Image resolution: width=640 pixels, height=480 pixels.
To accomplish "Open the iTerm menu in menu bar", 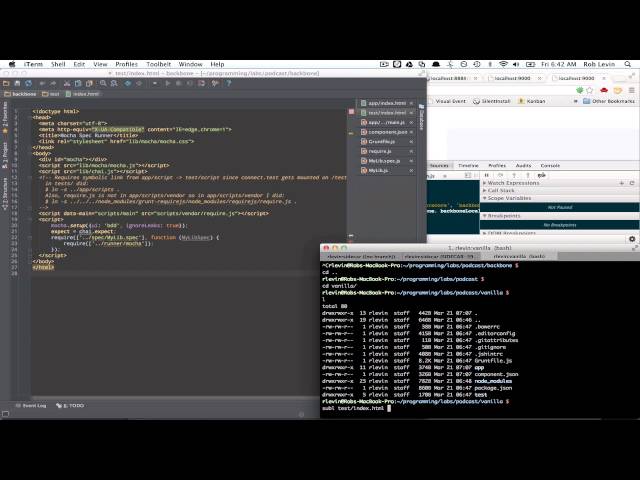I will click(33, 64).
